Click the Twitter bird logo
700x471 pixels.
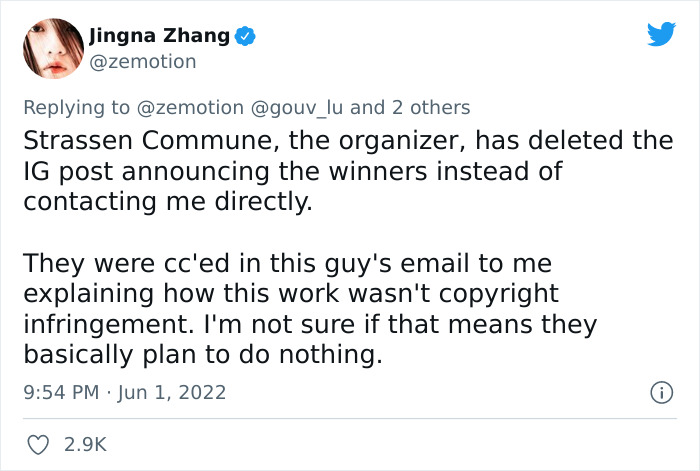[661, 35]
